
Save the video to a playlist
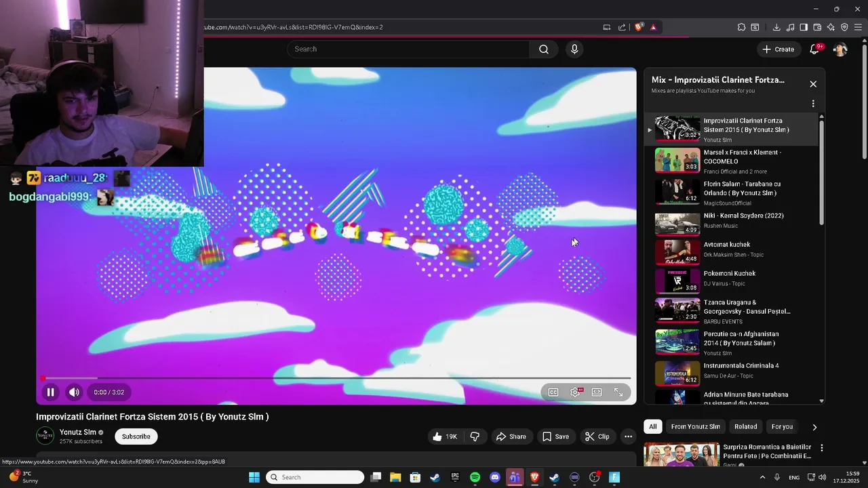pos(555,436)
